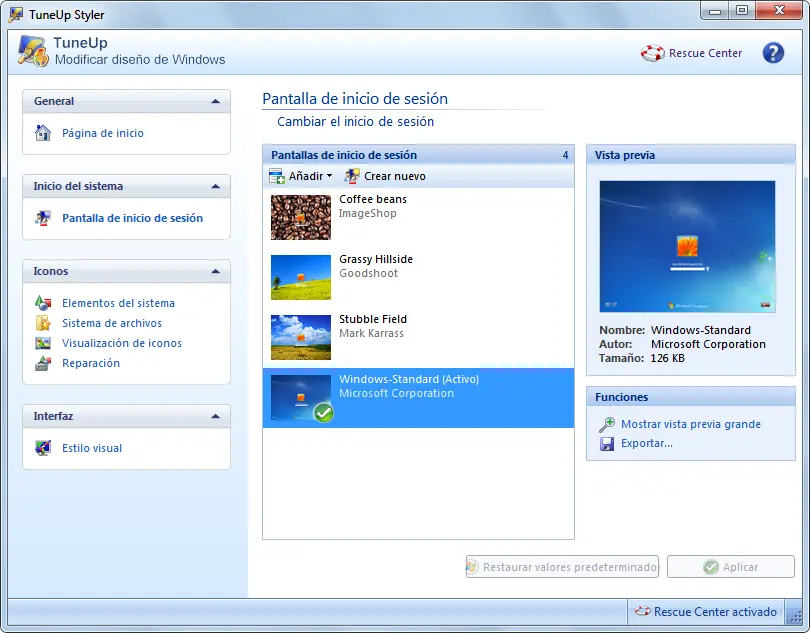Open the Añadir dropdown arrow
The width and height of the screenshot is (810, 633).
click(329, 176)
